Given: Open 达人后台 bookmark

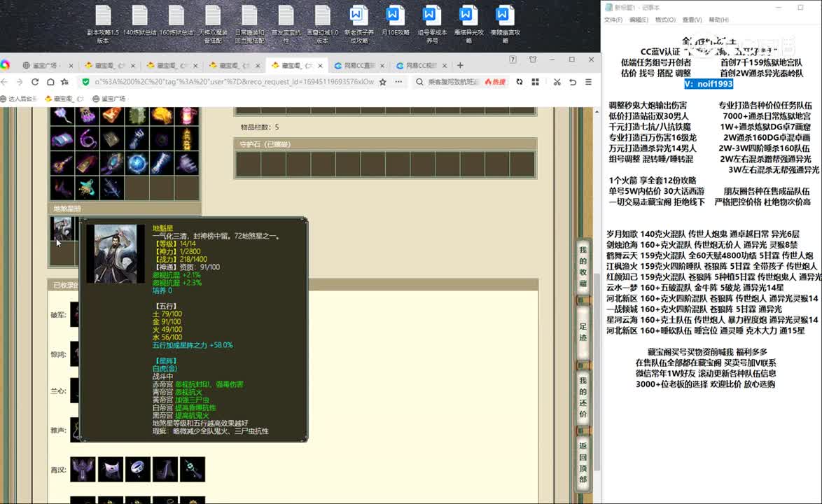Looking at the screenshot, I should [19, 99].
